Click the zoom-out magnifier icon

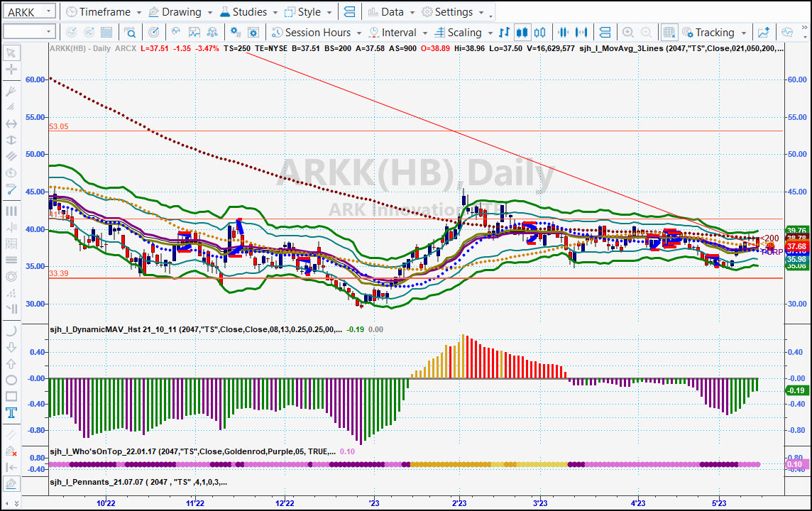(x=646, y=33)
